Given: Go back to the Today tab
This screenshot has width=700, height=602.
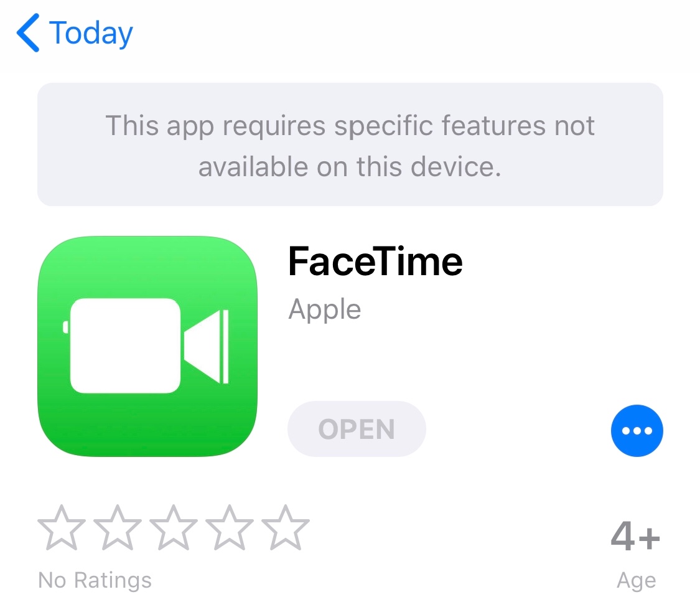Looking at the screenshot, I should pos(75,32).
